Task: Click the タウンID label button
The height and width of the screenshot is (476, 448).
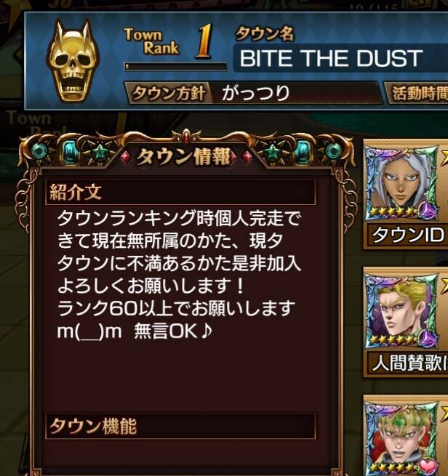Action: 408,235
